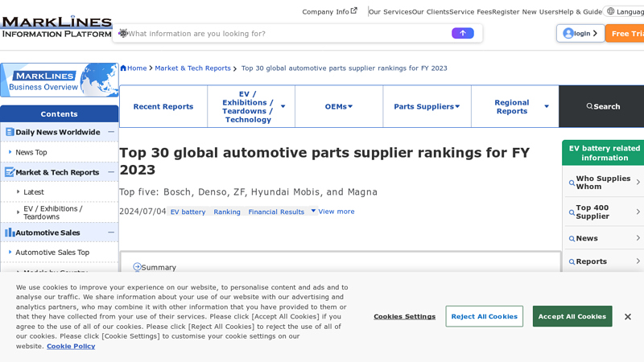The image size is (644, 362).
Task: Open Company Info external link icon
Action: (354, 10)
